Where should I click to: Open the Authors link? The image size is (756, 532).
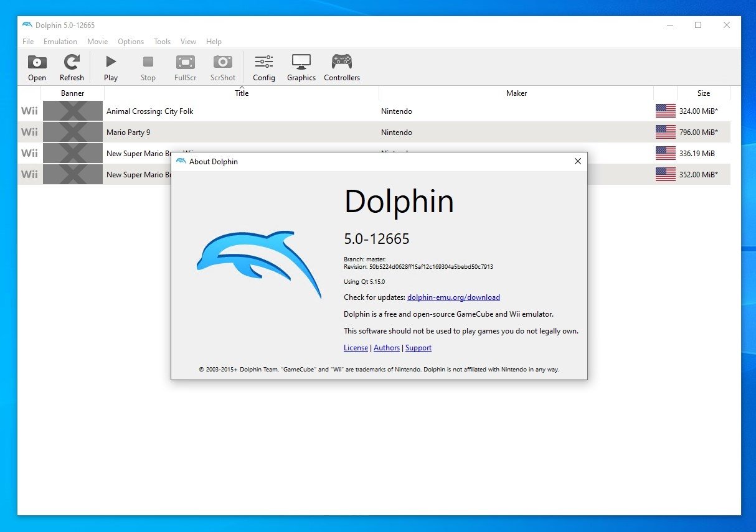(387, 348)
